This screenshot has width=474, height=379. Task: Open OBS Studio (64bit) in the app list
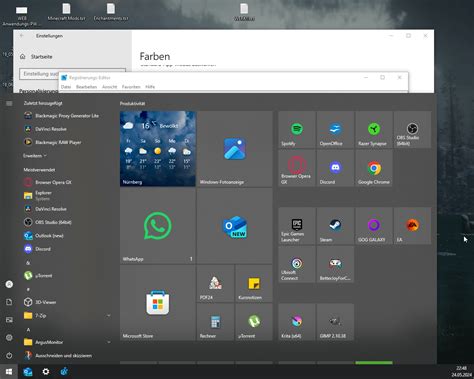[67, 222]
